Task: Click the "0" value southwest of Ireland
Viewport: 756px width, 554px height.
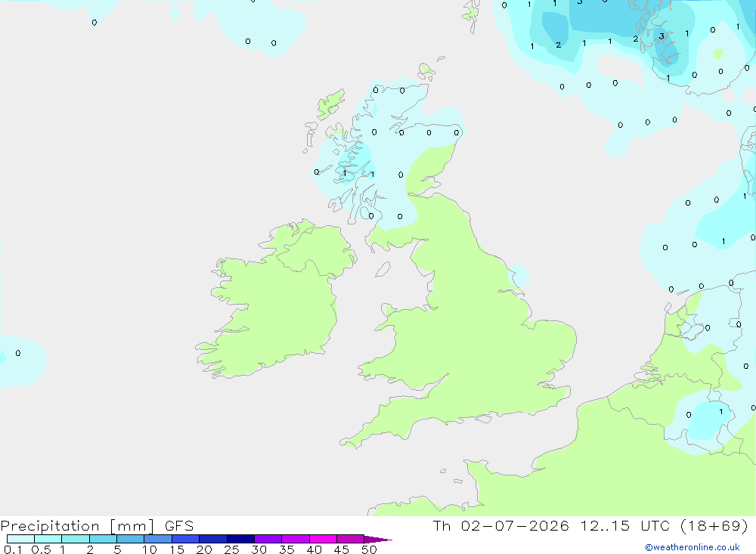Action: click(x=18, y=354)
